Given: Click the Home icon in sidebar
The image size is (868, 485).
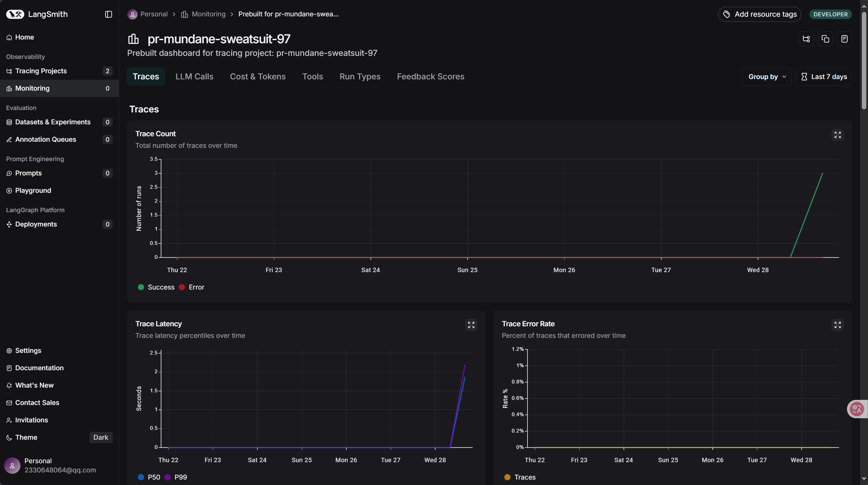Looking at the screenshot, I should [9, 37].
